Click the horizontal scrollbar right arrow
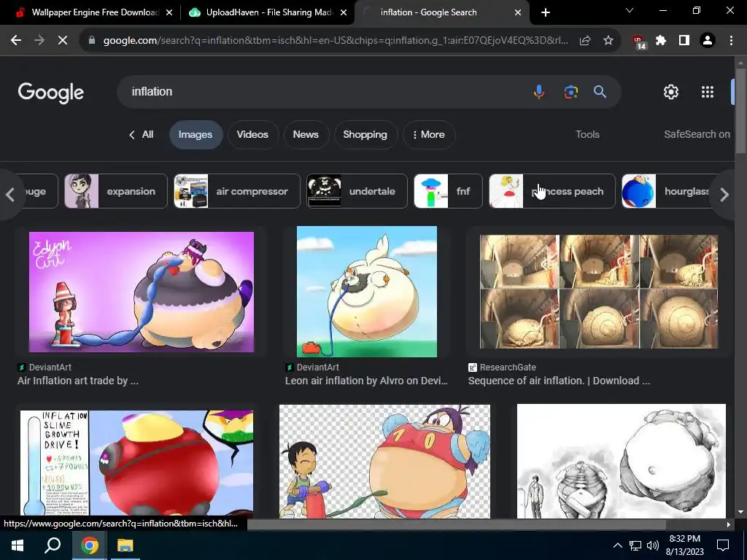This screenshot has width=747, height=560. pos(729,524)
